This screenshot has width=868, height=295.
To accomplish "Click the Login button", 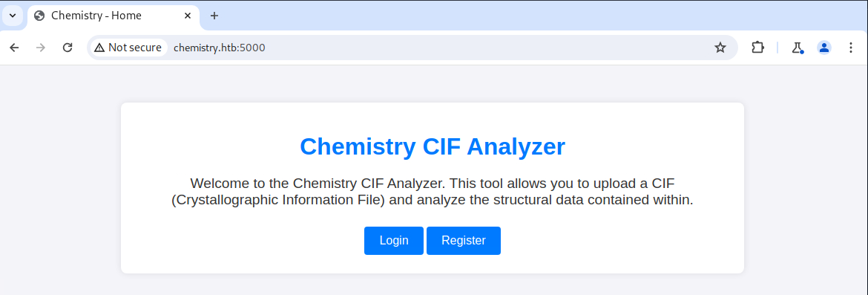I will pyautogui.click(x=394, y=241).
